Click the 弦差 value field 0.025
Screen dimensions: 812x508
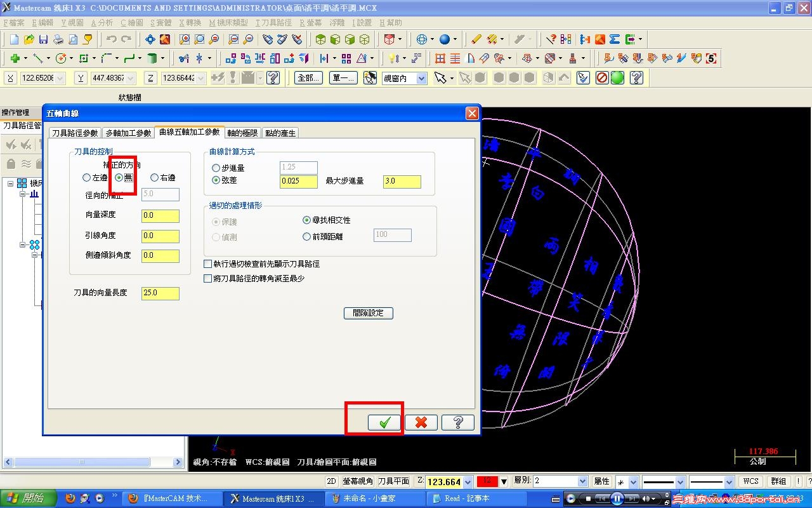tap(299, 181)
